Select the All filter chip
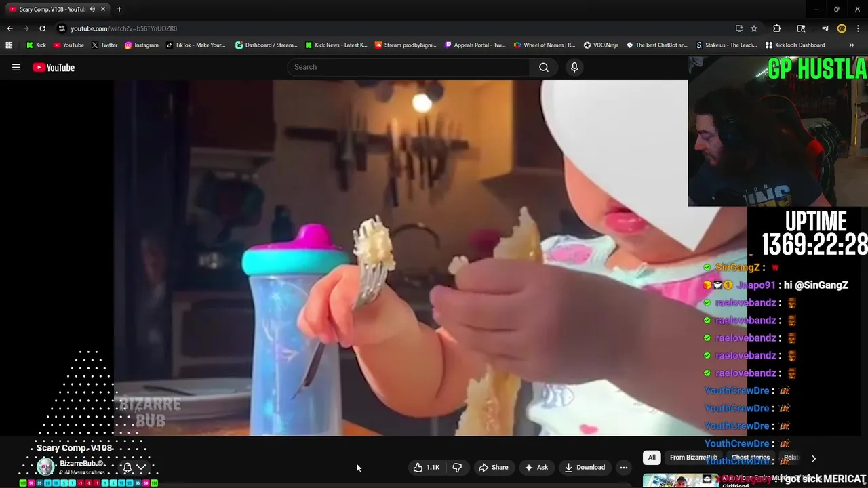This screenshot has width=868, height=488. 652,457
